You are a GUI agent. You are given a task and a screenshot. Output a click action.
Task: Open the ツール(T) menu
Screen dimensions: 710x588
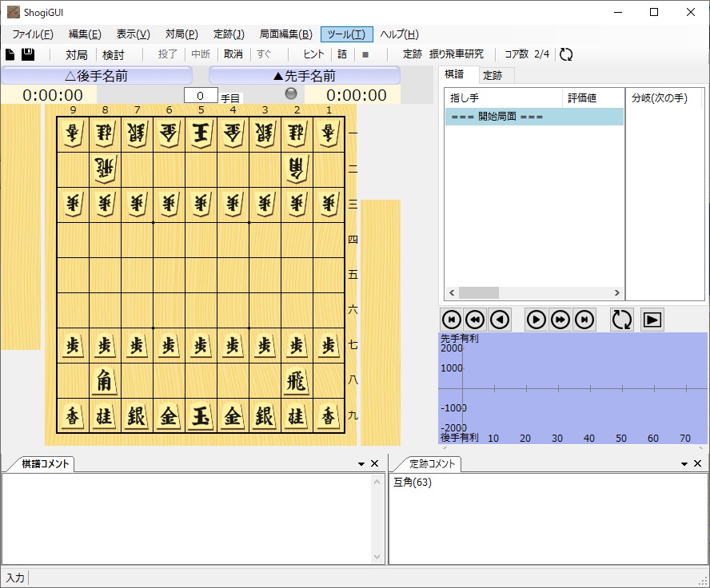coord(346,34)
